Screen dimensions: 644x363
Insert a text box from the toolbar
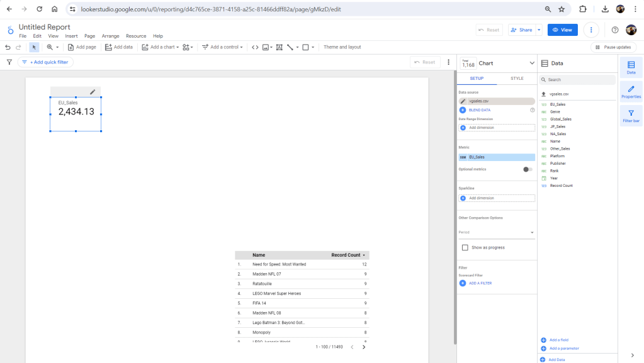[278, 47]
